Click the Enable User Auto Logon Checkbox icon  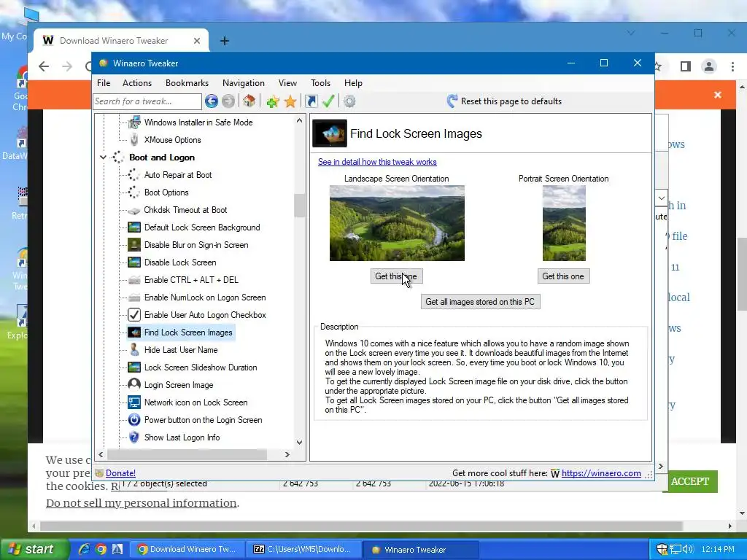(x=134, y=315)
